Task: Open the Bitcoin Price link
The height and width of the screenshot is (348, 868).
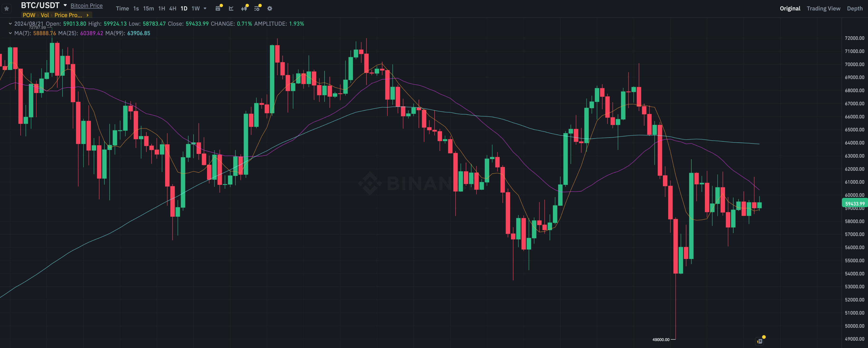Action: [86, 5]
